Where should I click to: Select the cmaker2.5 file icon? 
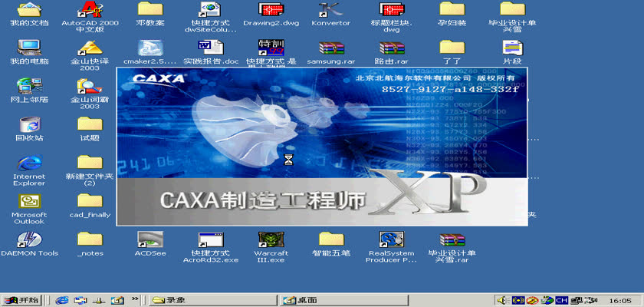pyautogui.click(x=150, y=52)
